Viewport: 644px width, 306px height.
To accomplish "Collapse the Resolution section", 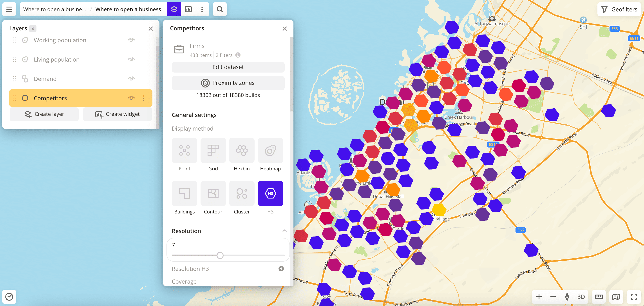I will pos(284,231).
